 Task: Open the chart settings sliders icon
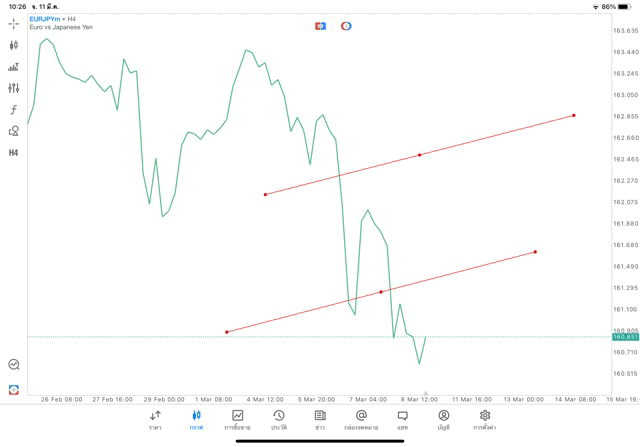(x=14, y=88)
